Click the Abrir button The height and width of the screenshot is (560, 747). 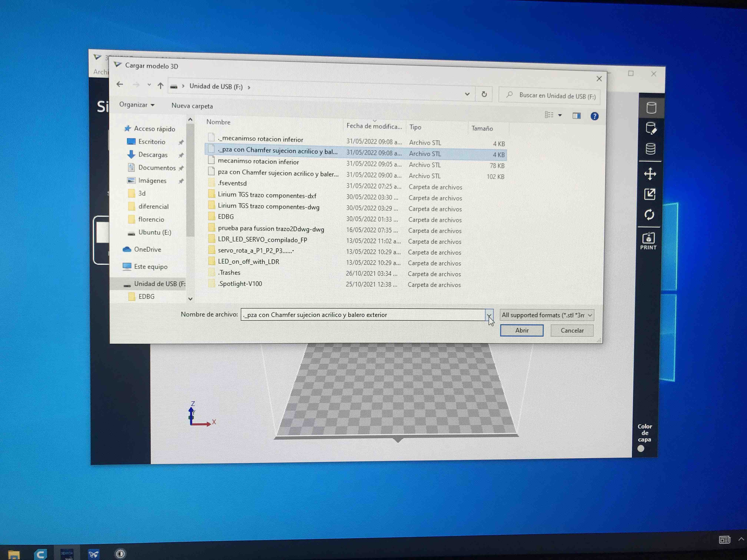pyautogui.click(x=521, y=331)
